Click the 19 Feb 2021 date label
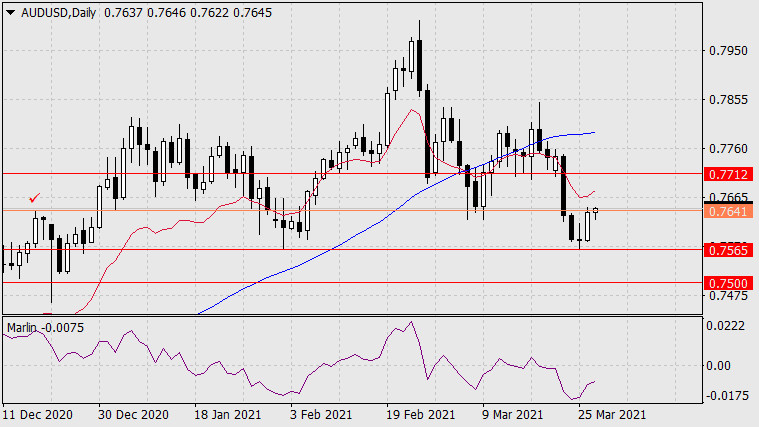This screenshot has height=427, width=759. coord(421,415)
